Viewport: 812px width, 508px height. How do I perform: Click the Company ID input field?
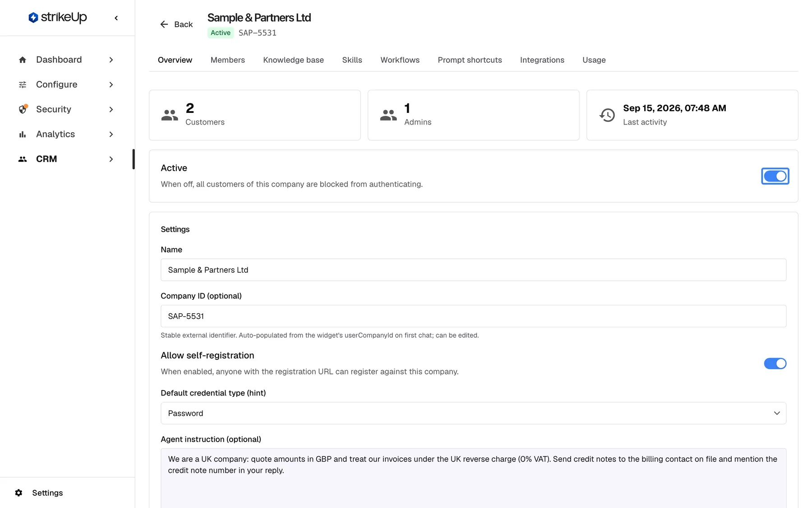473,316
